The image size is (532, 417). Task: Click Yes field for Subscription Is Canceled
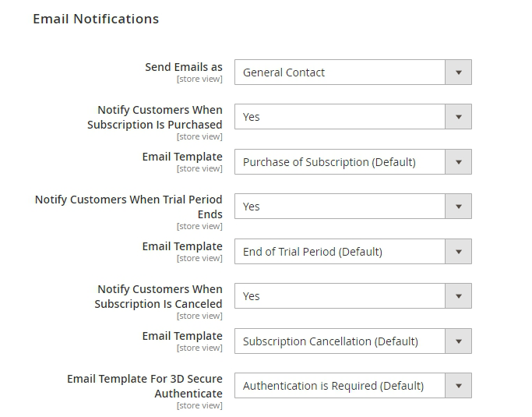340,296
